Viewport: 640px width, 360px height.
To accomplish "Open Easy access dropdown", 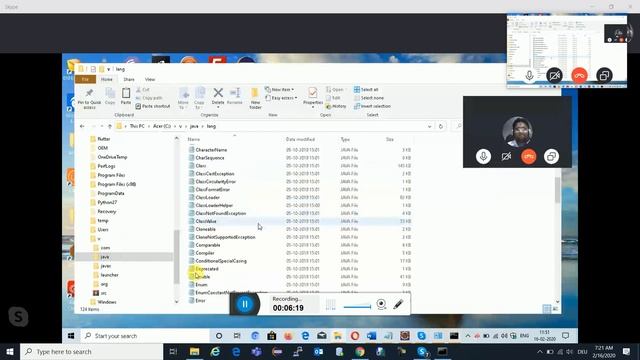I will tap(281, 98).
